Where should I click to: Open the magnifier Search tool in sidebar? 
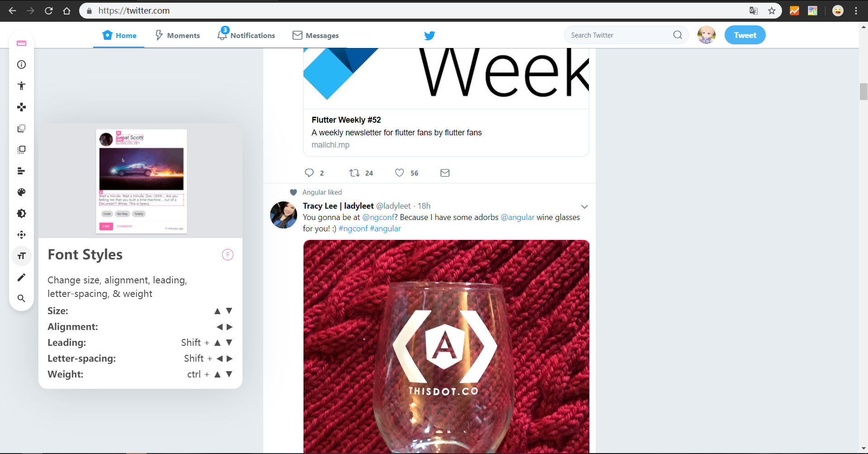pos(21,298)
